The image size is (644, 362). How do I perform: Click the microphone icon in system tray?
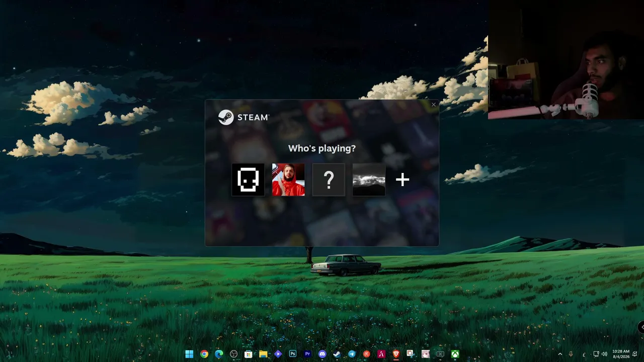click(571, 354)
